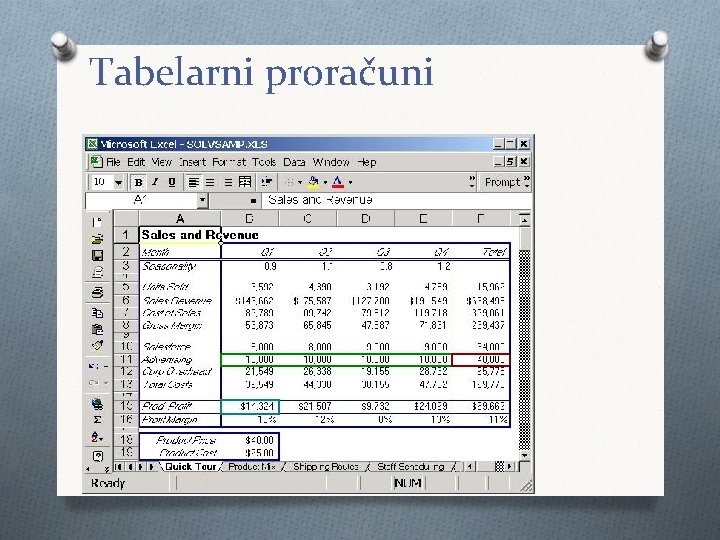Click last sheet tab scroll button

click(152, 467)
